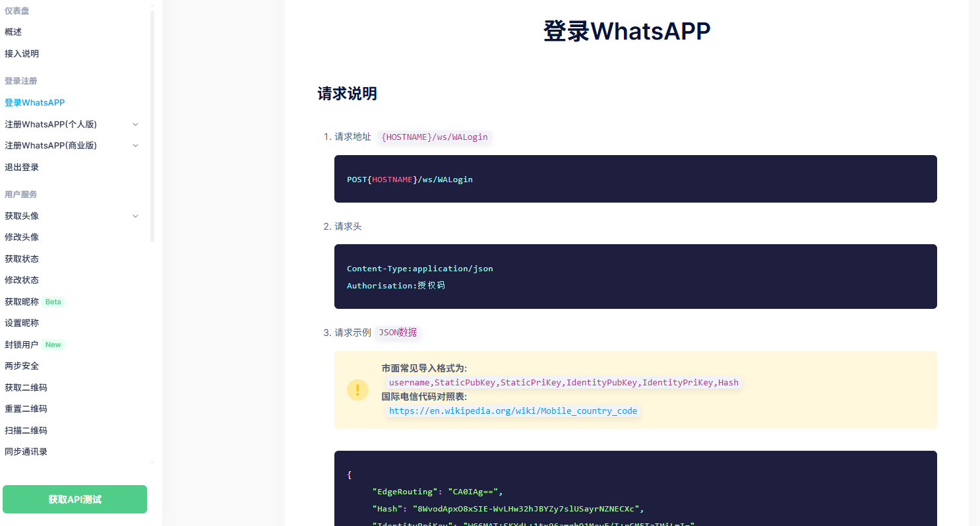Click the POST{HOSTNAME}/ws/WALogin code line
Viewport: 980px width, 526px height.
(410, 179)
